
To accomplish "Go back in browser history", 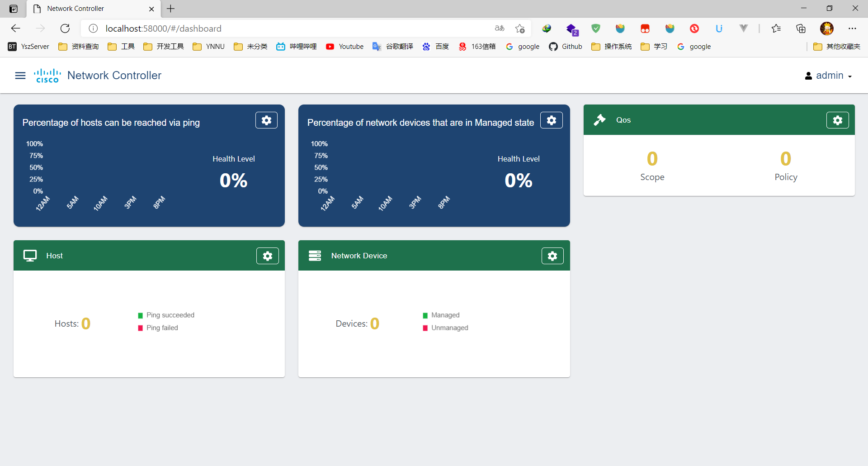I will (16, 29).
